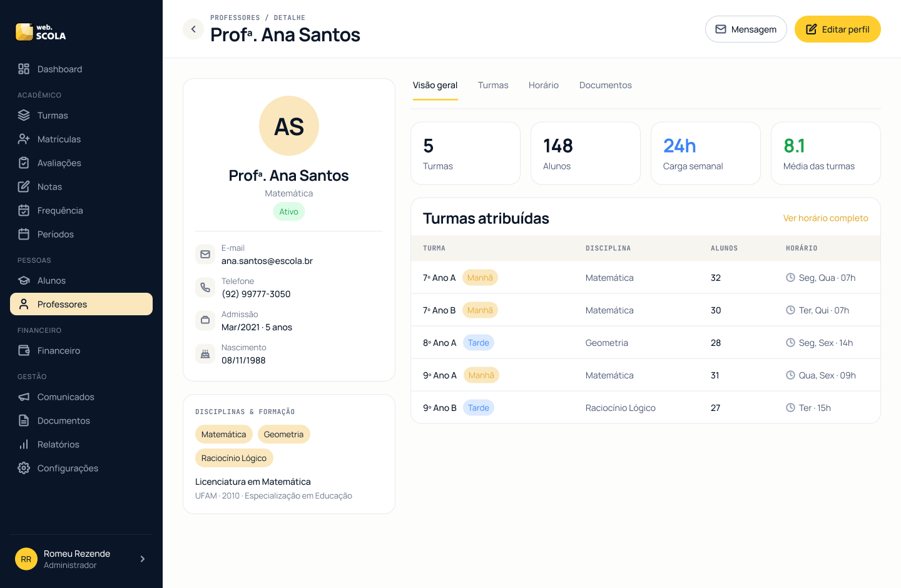Click the Alunos graduation cap icon
This screenshot has height=588, width=901.
(24, 280)
